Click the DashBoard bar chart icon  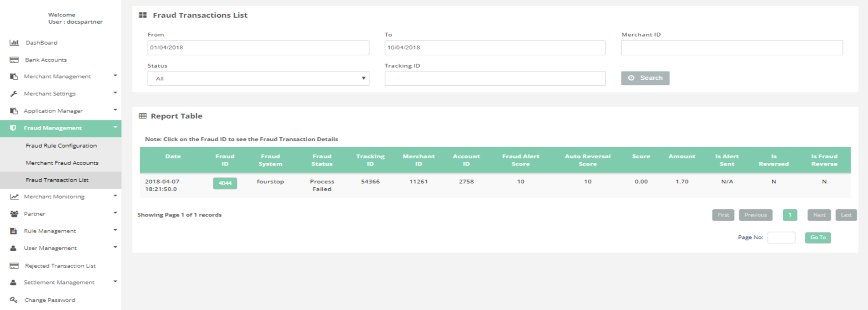[14, 42]
